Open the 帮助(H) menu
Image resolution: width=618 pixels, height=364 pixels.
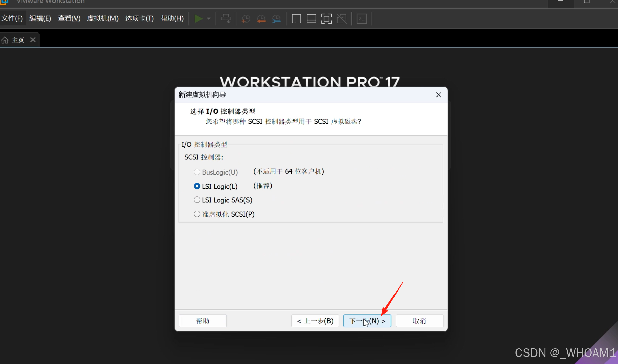[x=172, y=18]
